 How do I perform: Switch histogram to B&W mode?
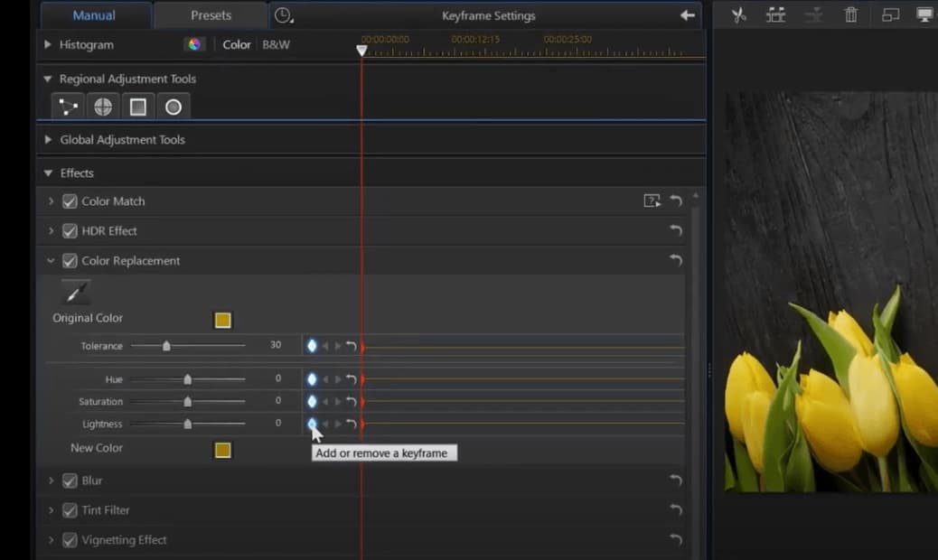[276, 44]
